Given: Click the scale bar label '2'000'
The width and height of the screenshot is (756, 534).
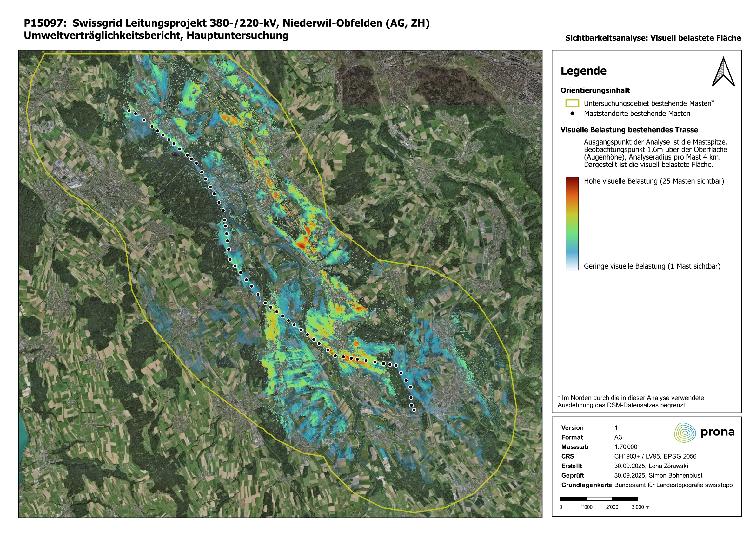Looking at the screenshot, I should [612, 507].
